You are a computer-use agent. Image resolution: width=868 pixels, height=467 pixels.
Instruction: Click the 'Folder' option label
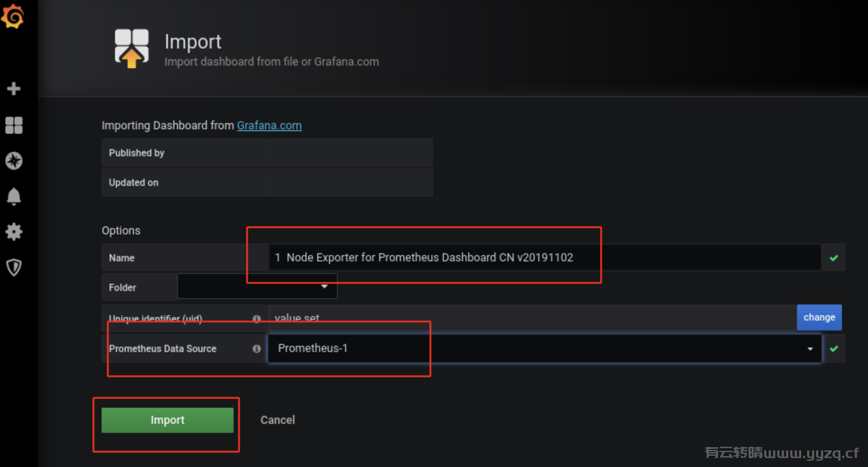click(122, 287)
